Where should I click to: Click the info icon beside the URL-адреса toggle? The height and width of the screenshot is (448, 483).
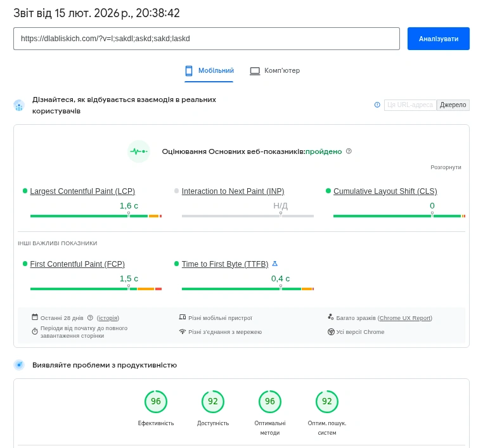tap(377, 105)
